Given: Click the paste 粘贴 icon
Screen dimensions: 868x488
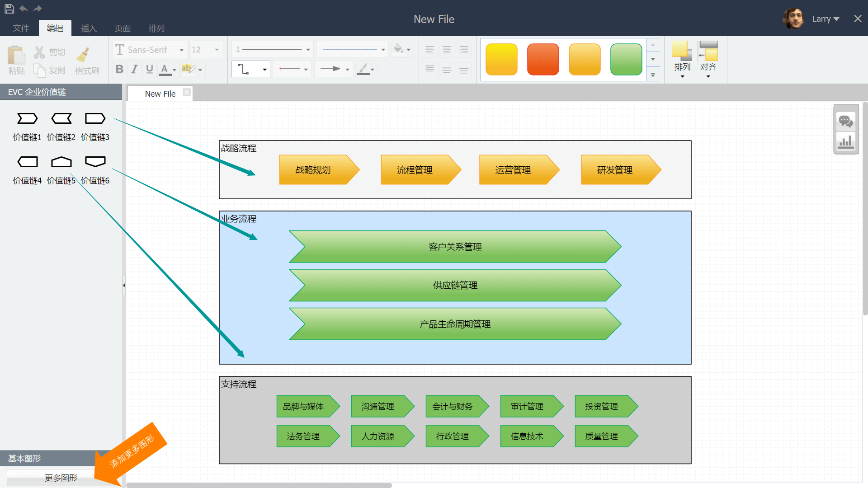Looking at the screenshot, I should point(16,56).
